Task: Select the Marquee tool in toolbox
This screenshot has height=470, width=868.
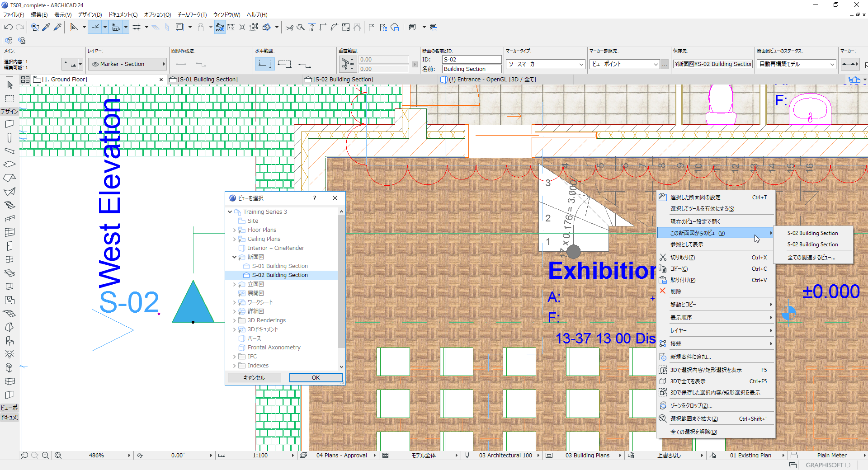Action: [9, 99]
